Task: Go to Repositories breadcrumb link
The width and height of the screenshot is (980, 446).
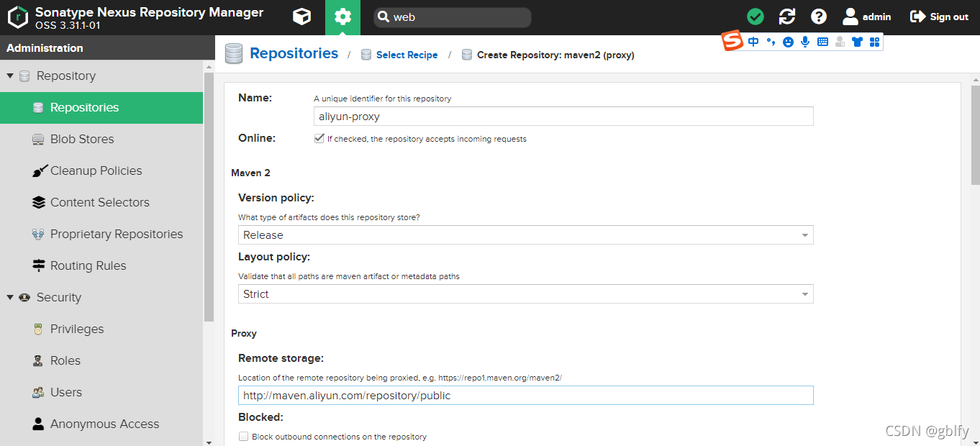Action: [x=294, y=53]
